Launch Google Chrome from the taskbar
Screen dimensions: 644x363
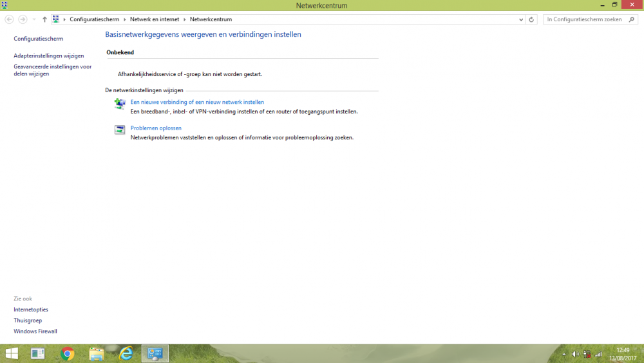[68, 353]
